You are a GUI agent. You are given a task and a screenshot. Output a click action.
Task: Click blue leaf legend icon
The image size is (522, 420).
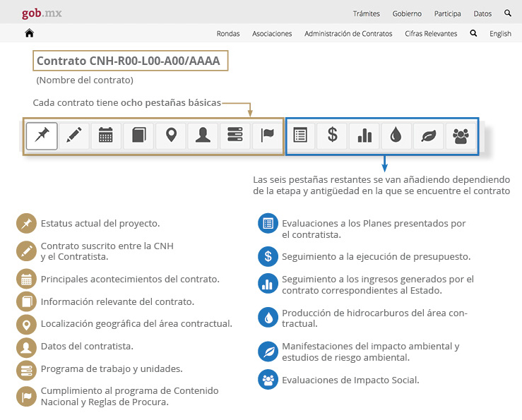tap(268, 352)
